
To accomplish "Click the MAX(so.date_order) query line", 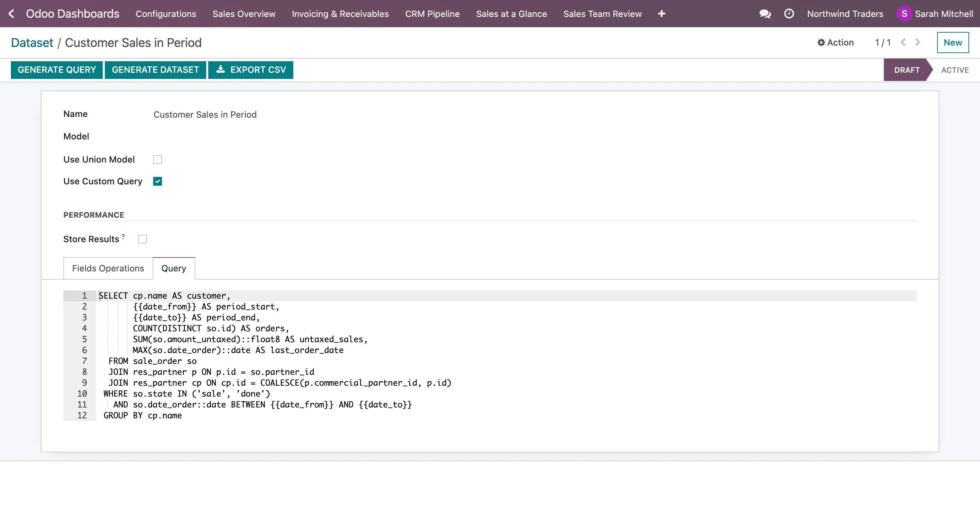I will 238,350.
